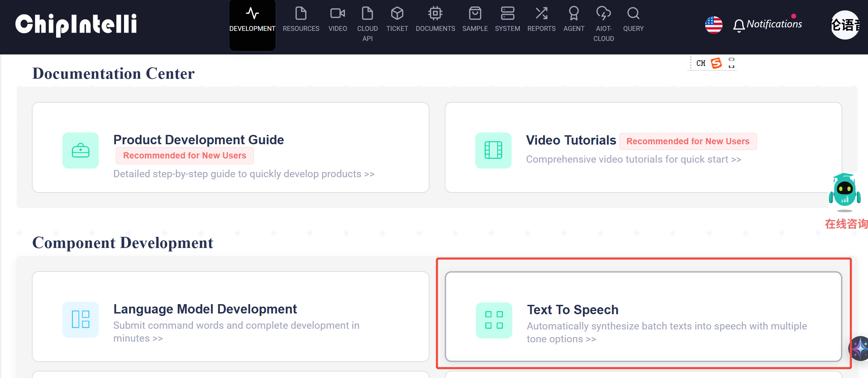Click the Video camera nav icon
The image size is (868, 378).
click(x=337, y=14)
